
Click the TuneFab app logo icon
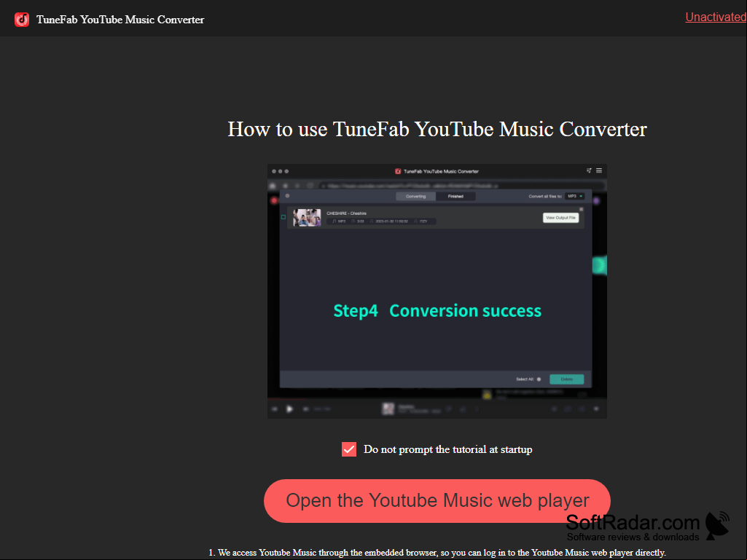click(x=22, y=20)
